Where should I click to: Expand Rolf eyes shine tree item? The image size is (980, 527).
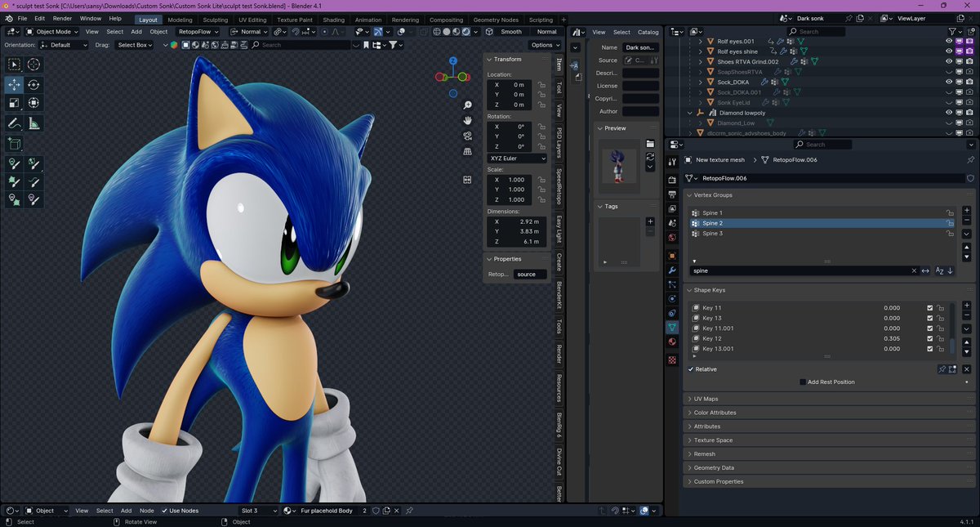point(700,51)
